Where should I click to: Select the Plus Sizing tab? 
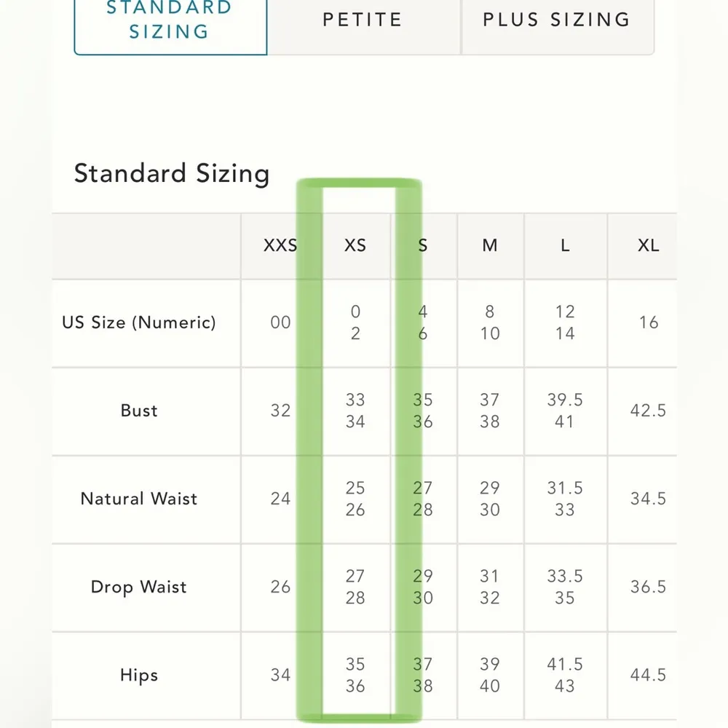[x=557, y=20]
